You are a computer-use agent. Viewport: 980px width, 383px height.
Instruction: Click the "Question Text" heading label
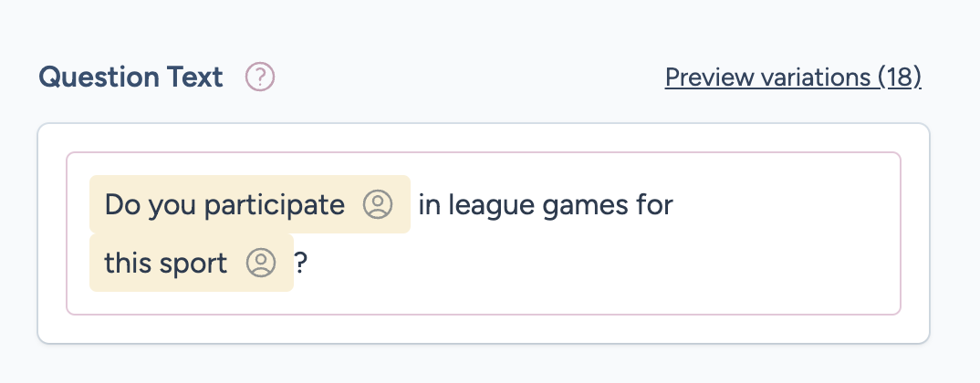[130, 78]
